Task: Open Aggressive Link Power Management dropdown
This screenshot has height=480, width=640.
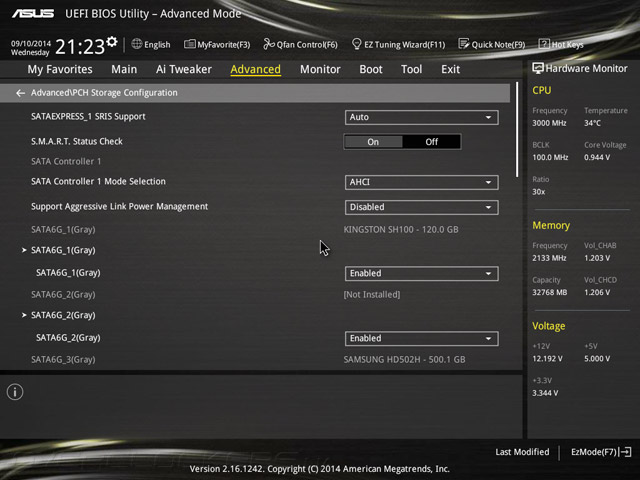Action: click(x=421, y=207)
